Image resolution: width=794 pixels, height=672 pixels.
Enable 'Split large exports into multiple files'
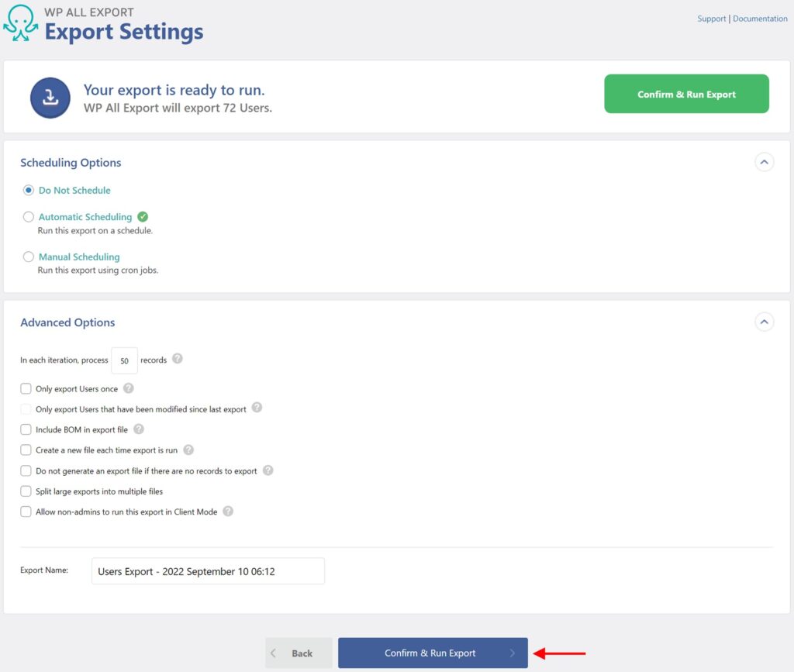(x=26, y=491)
